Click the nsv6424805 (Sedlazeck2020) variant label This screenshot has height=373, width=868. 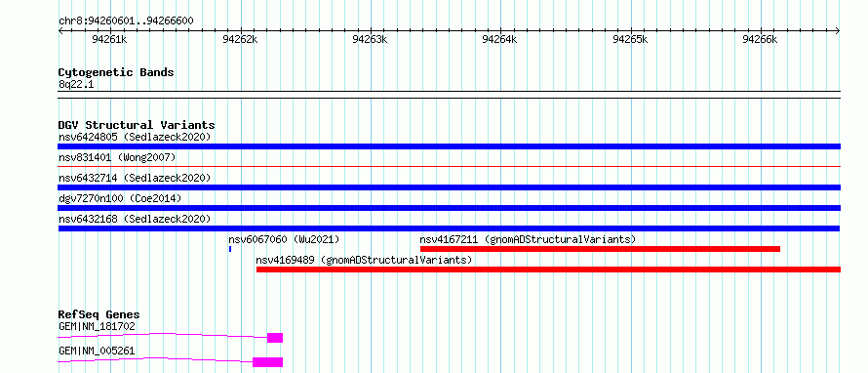[x=135, y=137]
